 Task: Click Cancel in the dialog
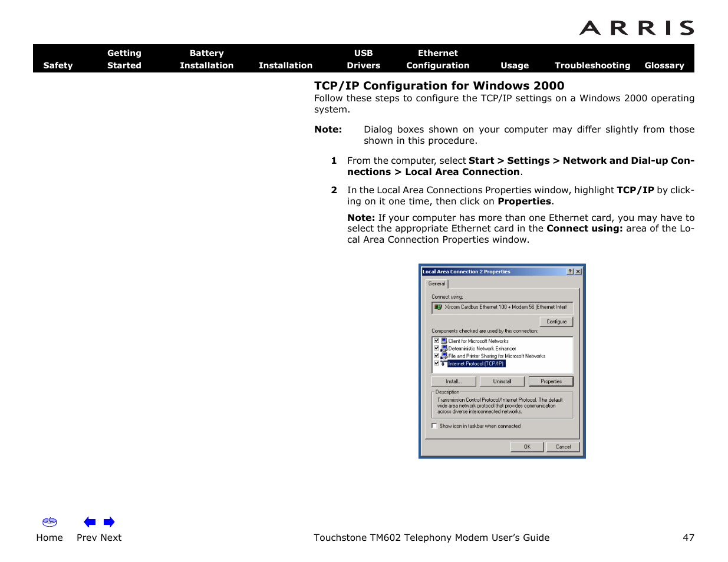click(x=563, y=447)
